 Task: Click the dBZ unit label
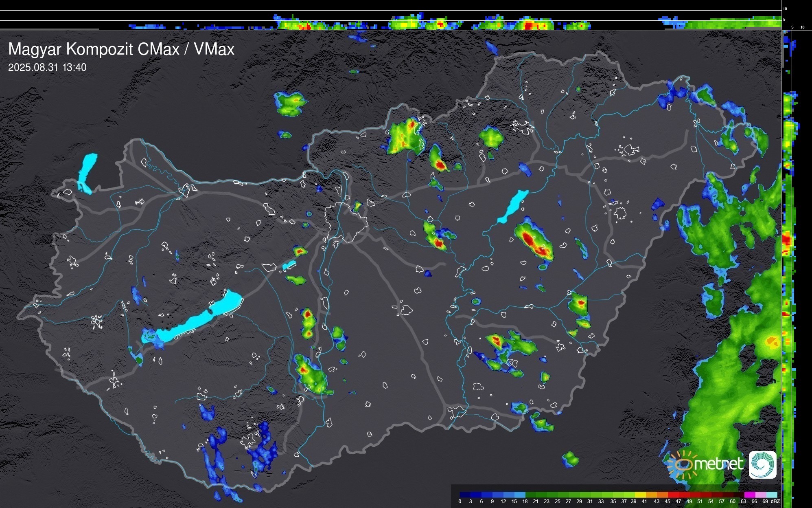[x=775, y=501]
